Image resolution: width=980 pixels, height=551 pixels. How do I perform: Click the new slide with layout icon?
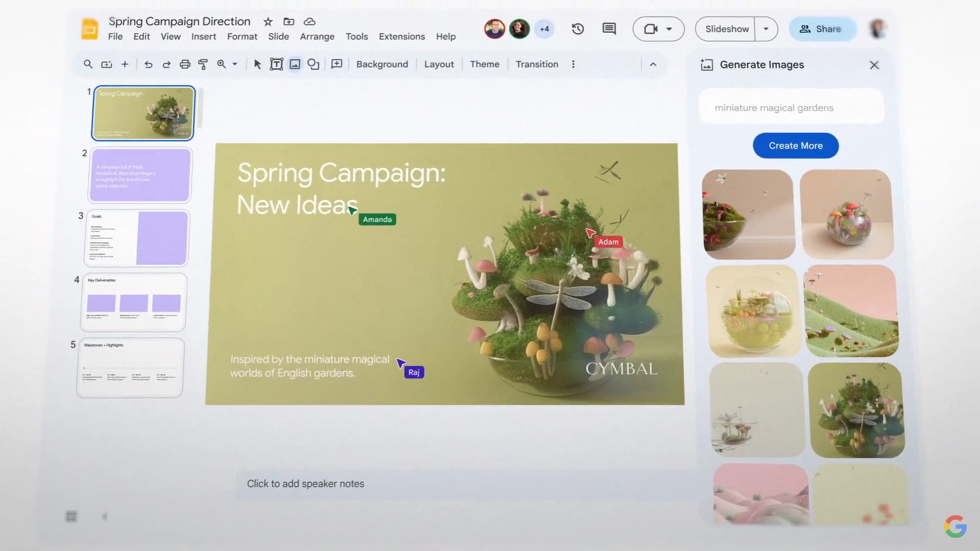pos(106,64)
